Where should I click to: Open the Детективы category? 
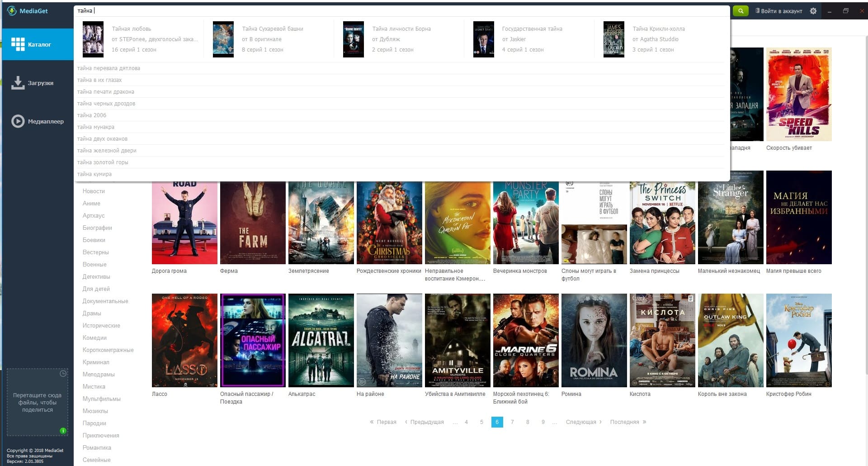tap(96, 277)
